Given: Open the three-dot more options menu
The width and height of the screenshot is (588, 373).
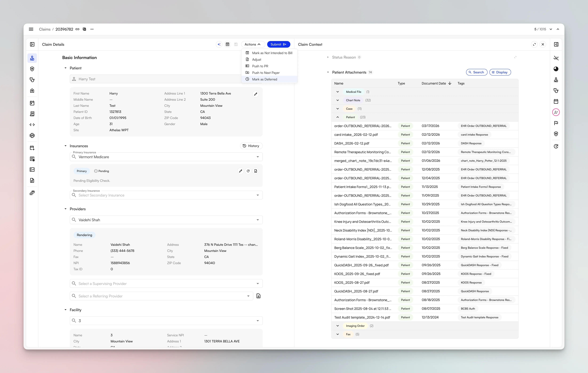Looking at the screenshot, I should coord(92,29).
